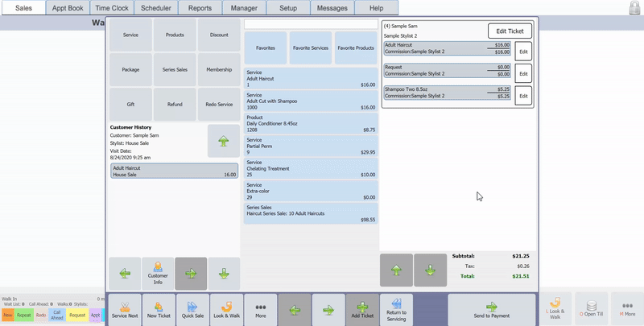Show Favorite Products

pos(356,48)
